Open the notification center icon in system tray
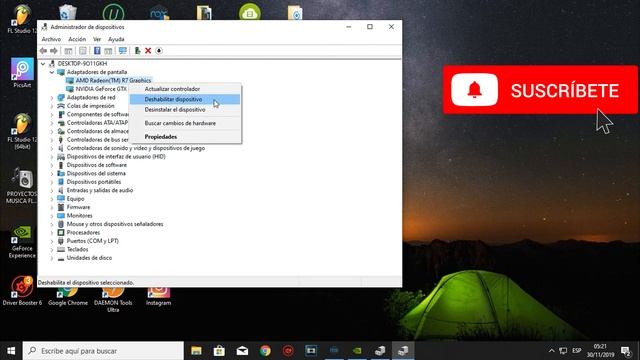The height and width of the screenshot is (360, 640). coord(626,351)
